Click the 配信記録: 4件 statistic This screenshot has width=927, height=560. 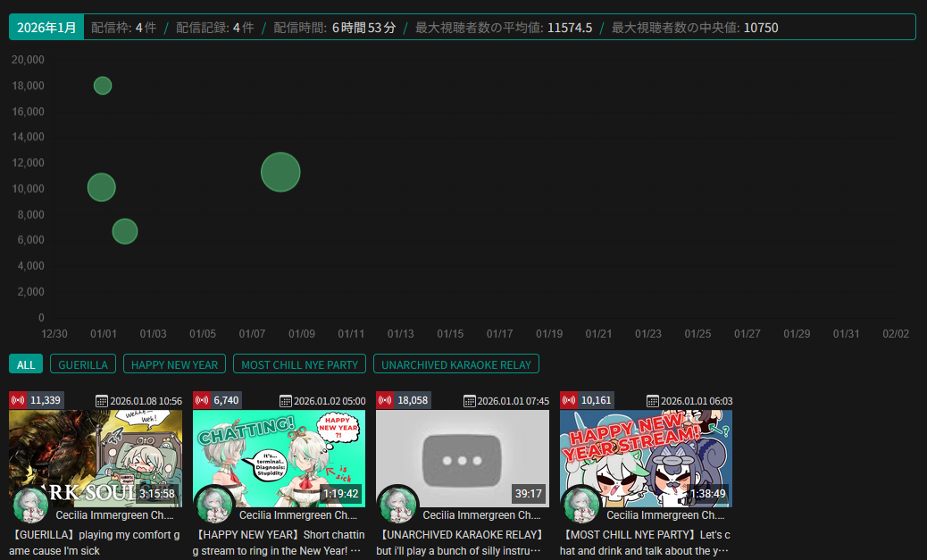point(215,28)
